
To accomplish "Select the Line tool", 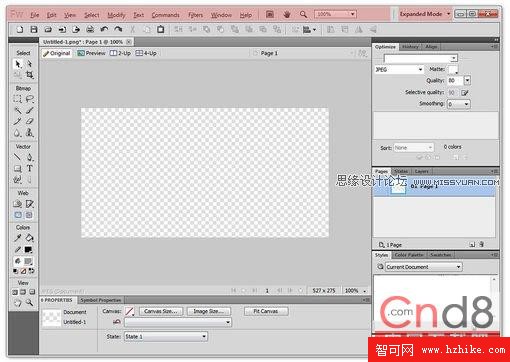I will point(18,157).
